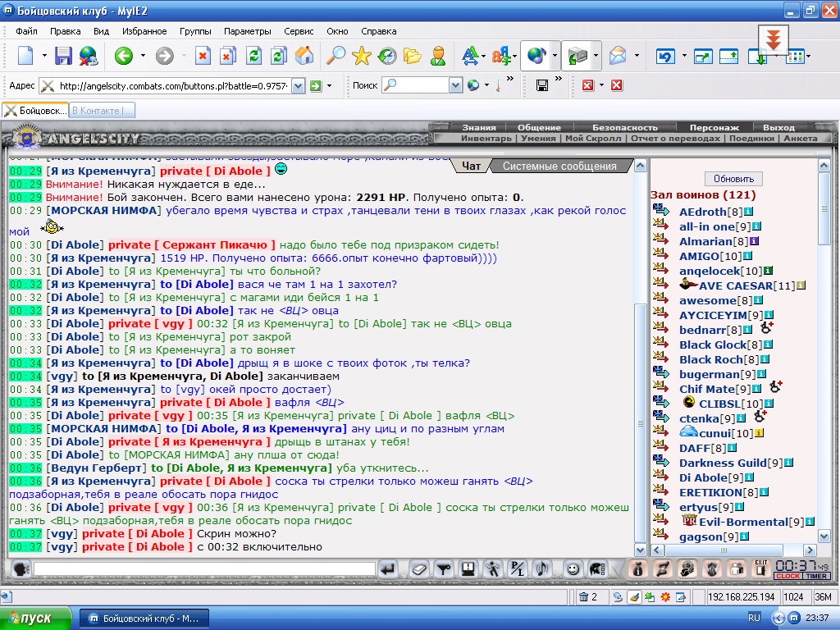Click the eraser clear chat icon
The height and width of the screenshot is (630, 840).
pyautogui.click(x=419, y=569)
